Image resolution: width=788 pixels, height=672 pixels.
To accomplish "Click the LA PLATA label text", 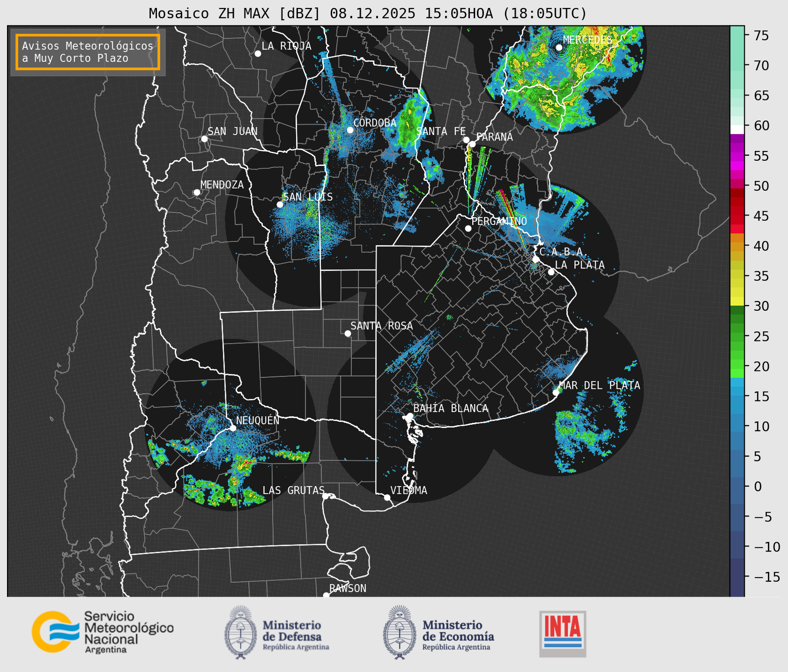I will tap(580, 265).
